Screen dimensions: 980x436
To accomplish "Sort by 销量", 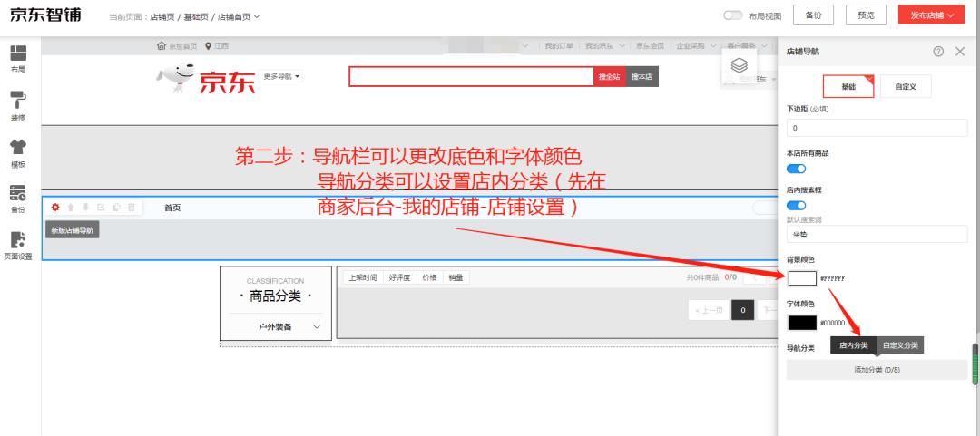I will (456, 278).
